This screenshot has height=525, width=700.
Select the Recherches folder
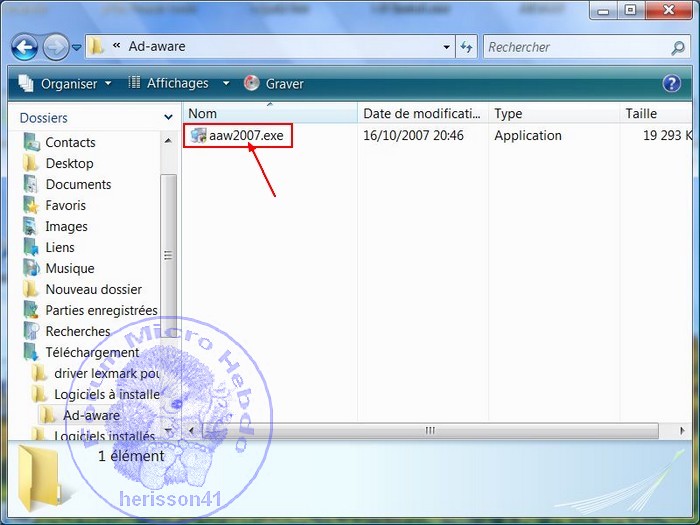78,331
